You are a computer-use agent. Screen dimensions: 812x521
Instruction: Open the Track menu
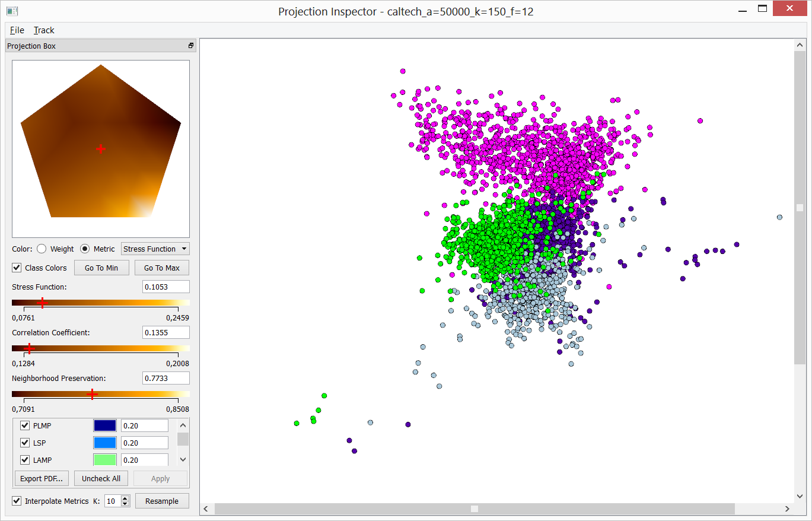click(x=44, y=30)
